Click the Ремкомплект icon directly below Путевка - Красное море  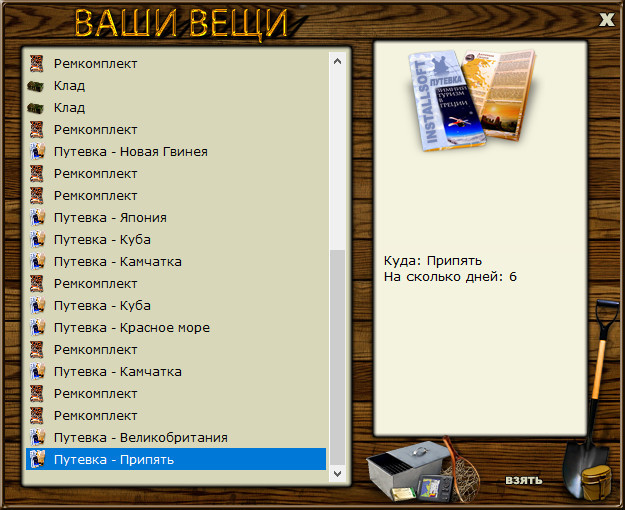pyautogui.click(x=37, y=349)
